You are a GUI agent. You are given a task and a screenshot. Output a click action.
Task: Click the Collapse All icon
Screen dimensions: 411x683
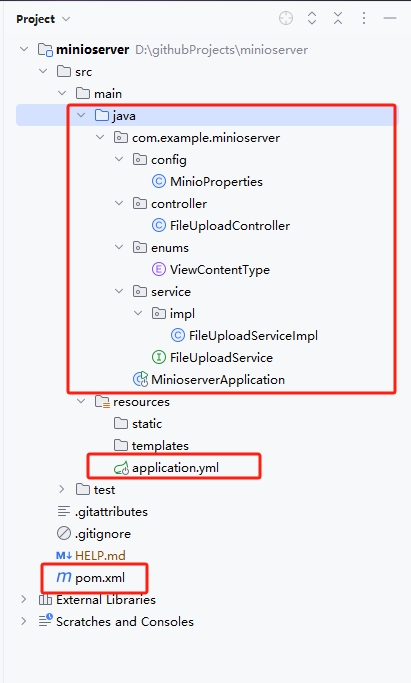pos(338,18)
